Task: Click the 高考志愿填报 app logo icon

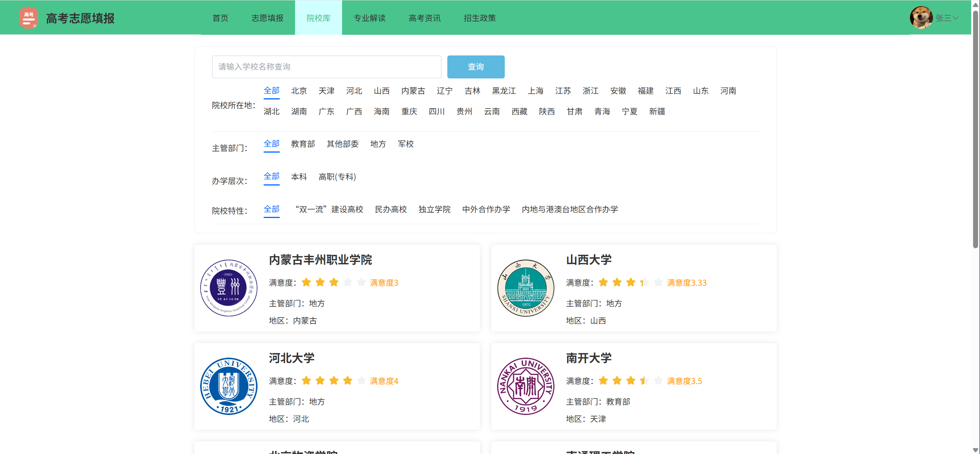Action: coord(28,18)
